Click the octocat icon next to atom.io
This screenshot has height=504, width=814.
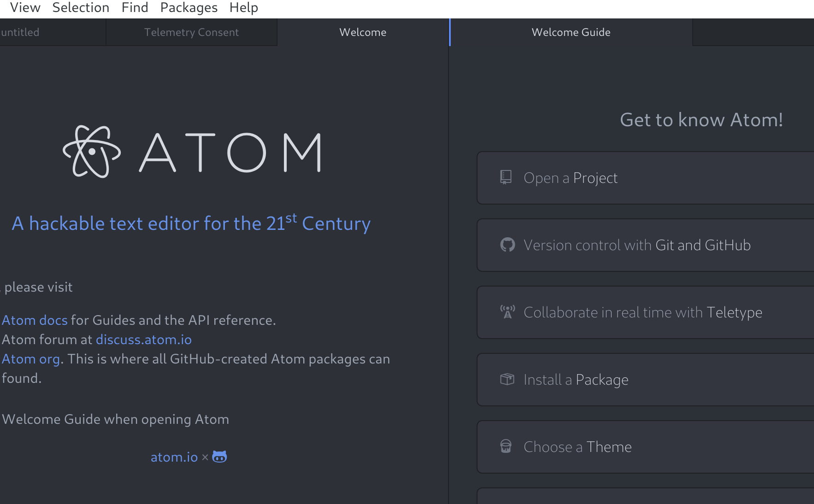[x=219, y=457]
